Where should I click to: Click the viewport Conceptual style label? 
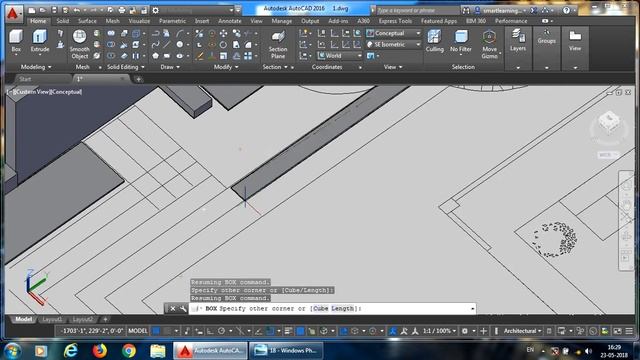(x=66, y=92)
